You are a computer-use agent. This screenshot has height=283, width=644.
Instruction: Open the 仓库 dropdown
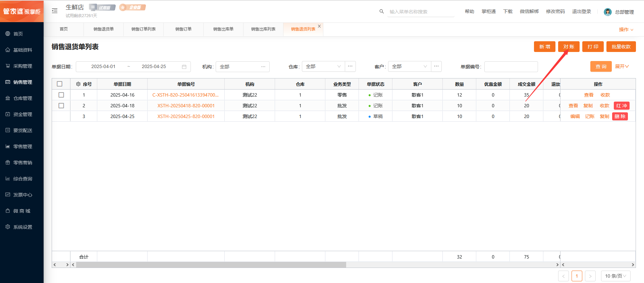(x=323, y=67)
